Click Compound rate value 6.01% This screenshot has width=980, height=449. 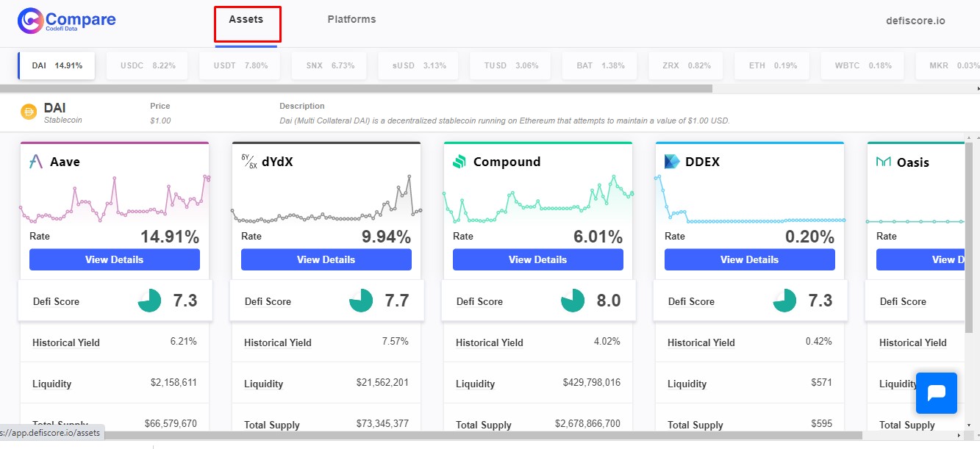click(598, 237)
